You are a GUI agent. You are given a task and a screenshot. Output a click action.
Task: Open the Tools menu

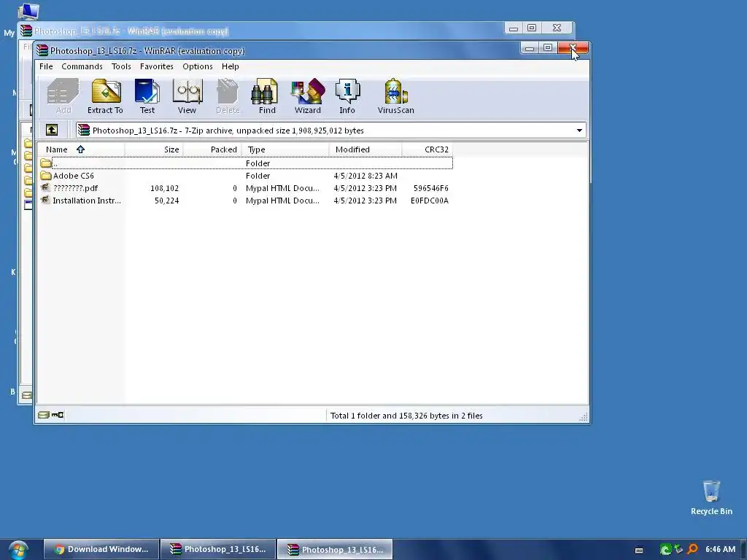click(x=121, y=66)
